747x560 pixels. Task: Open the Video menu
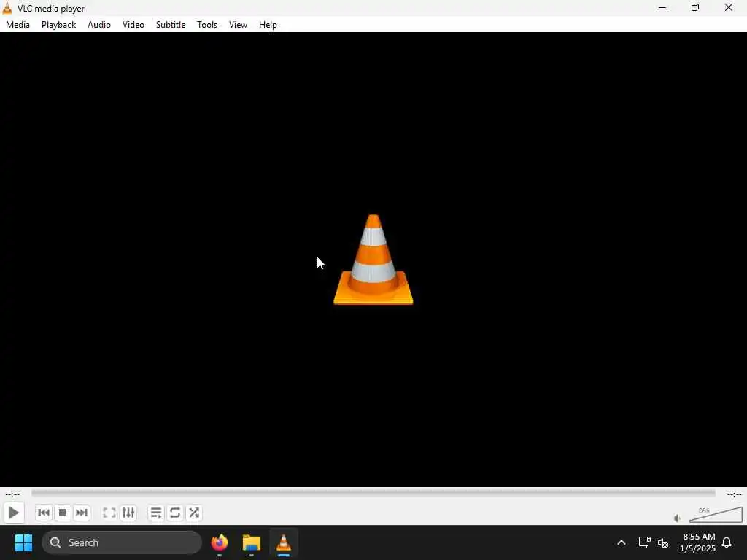pos(133,25)
